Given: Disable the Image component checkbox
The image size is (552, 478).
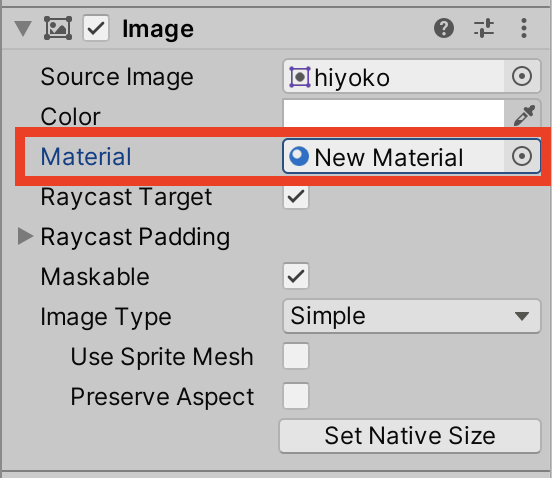Looking at the screenshot, I should point(96,28).
